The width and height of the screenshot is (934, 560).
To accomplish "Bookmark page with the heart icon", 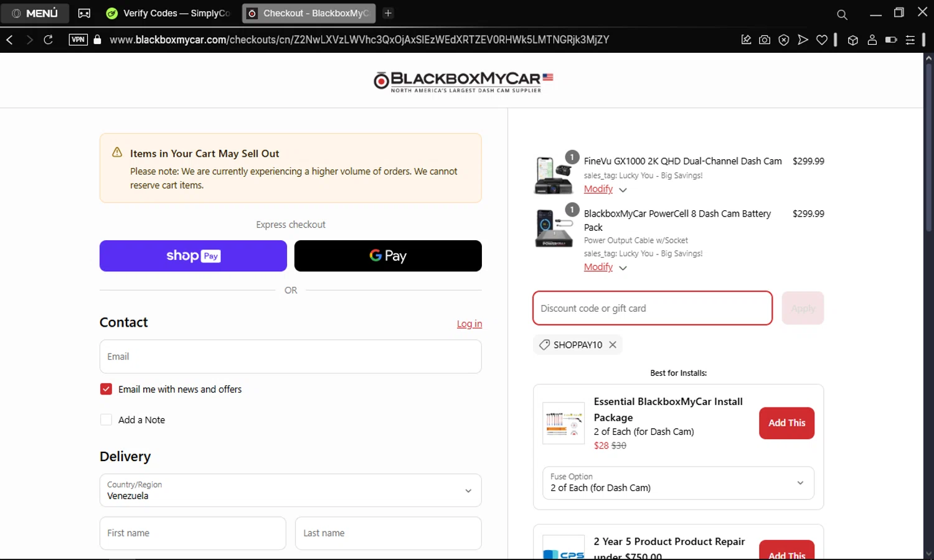I will 822,40.
